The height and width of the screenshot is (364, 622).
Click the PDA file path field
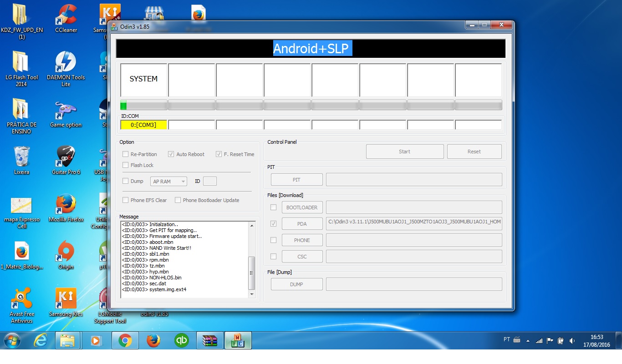pyautogui.click(x=414, y=224)
